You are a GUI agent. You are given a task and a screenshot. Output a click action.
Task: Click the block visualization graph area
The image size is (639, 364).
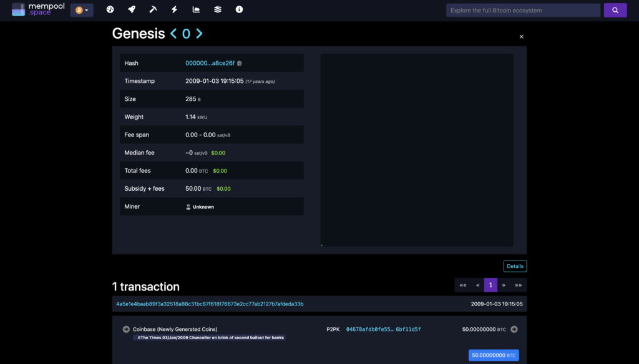[x=417, y=150]
